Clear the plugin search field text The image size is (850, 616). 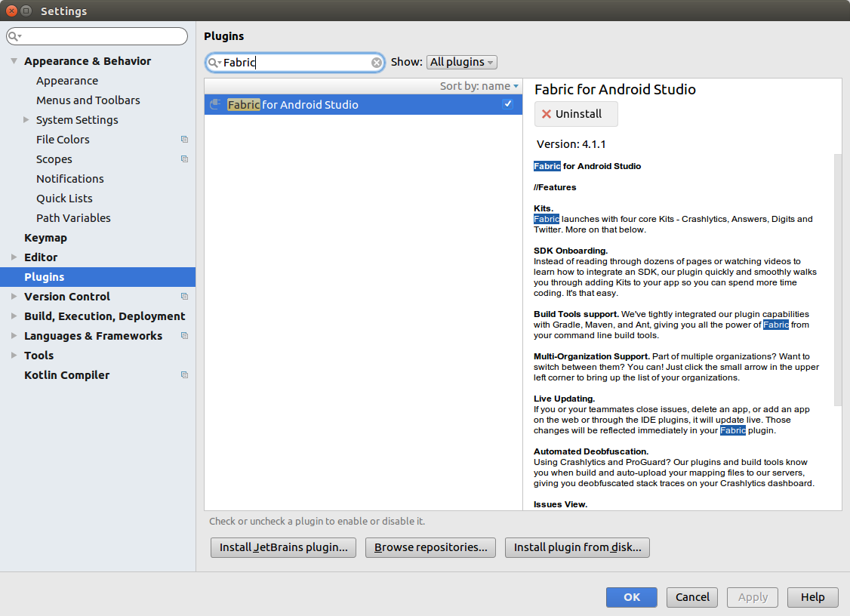(376, 63)
